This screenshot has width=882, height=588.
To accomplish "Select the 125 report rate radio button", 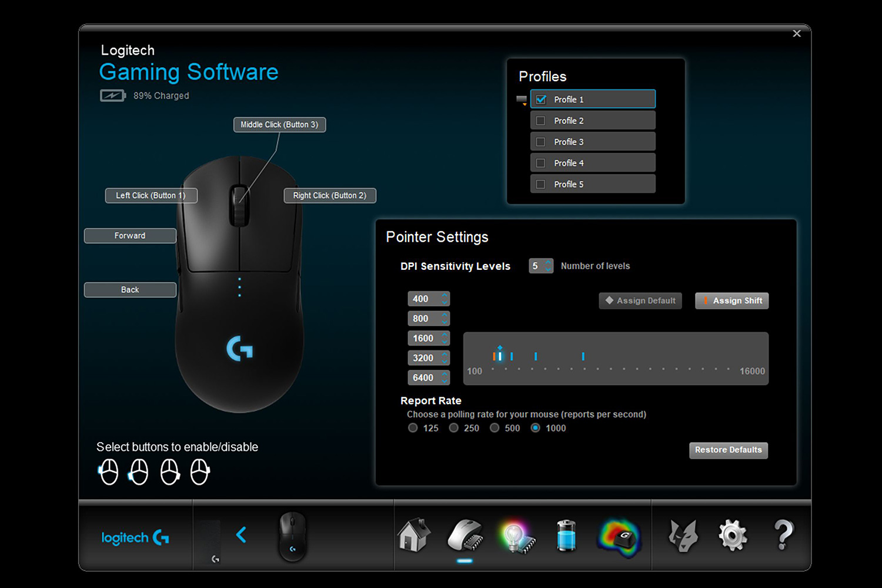I will pos(413,428).
